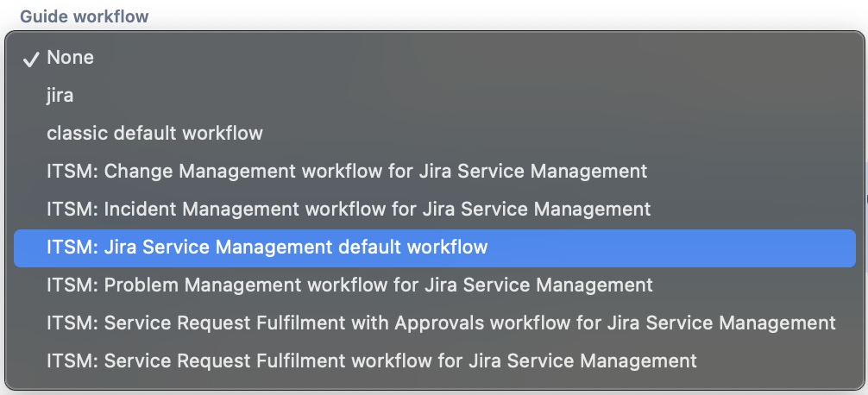868x395 pixels.
Task: Click the last Service Request Fulfilment entry
Action: pos(435,361)
